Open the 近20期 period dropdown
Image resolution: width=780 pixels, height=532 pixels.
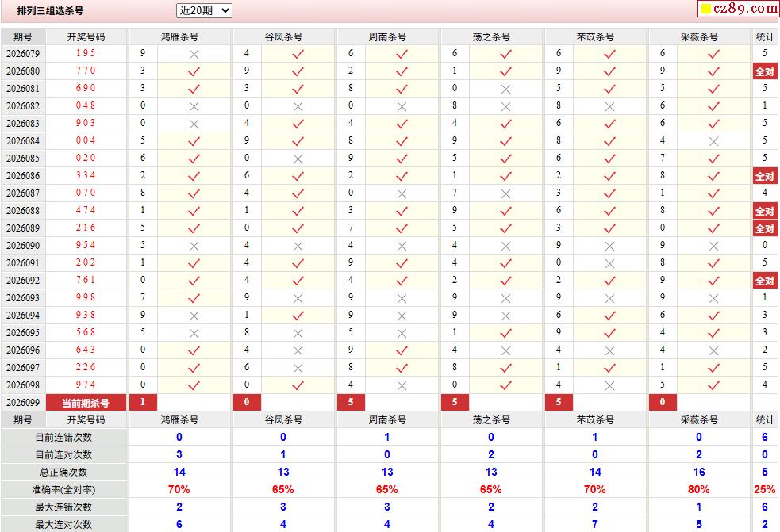(x=204, y=10)
